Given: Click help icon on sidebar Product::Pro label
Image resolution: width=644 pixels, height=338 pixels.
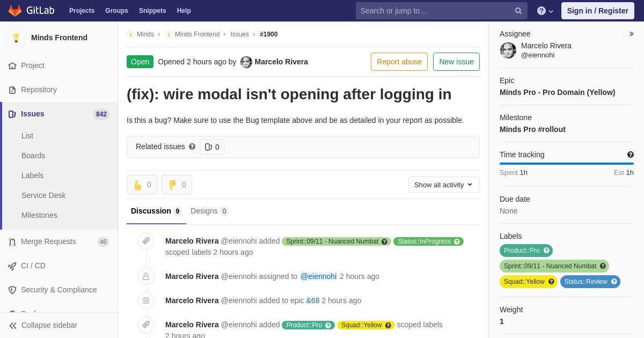Looking at the screenshot, I should point(546,251).
